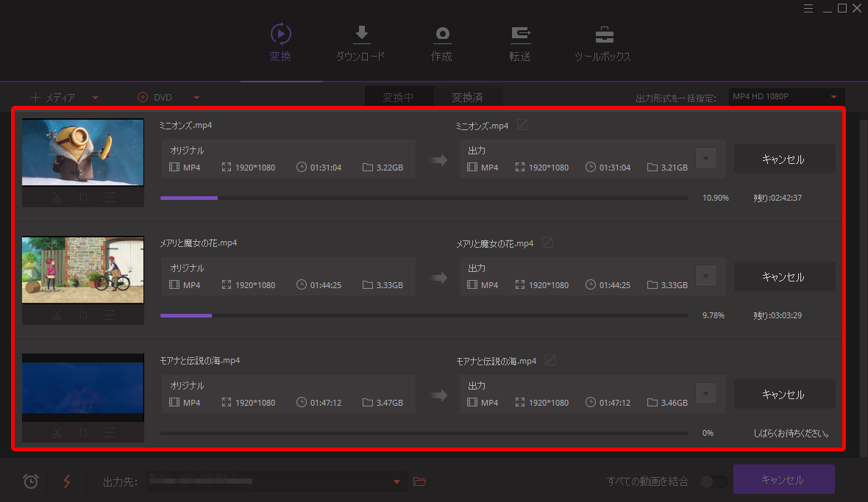Open the ダウンロード (Download) section
868x502 pixels.
pos(360,43)
